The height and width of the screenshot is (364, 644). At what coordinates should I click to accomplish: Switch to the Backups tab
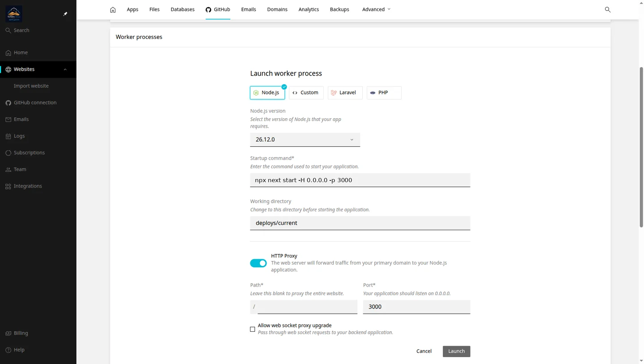coord(339,9)
